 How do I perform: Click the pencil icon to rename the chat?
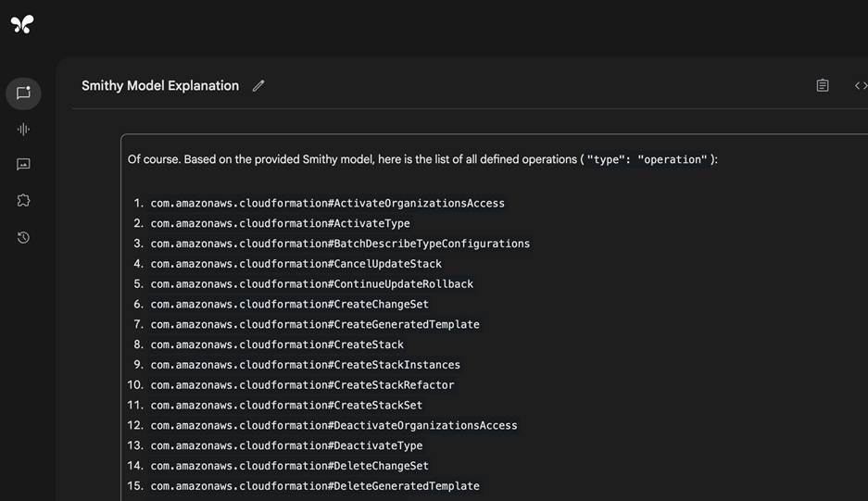point(258,86)
